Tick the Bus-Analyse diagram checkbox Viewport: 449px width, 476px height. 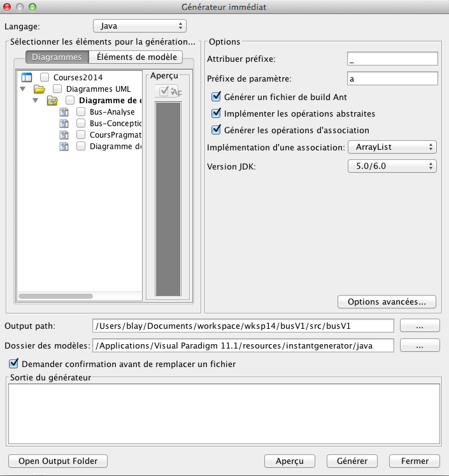81,112
